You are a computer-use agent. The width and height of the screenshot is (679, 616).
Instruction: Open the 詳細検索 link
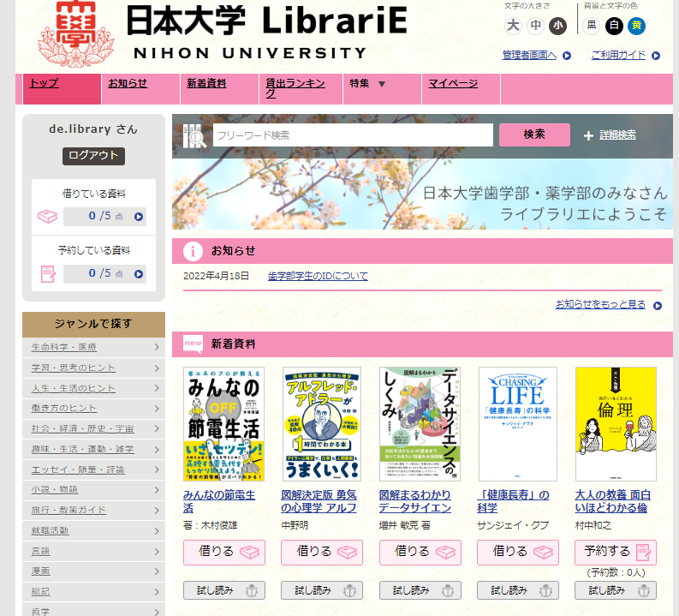(617, 135)
